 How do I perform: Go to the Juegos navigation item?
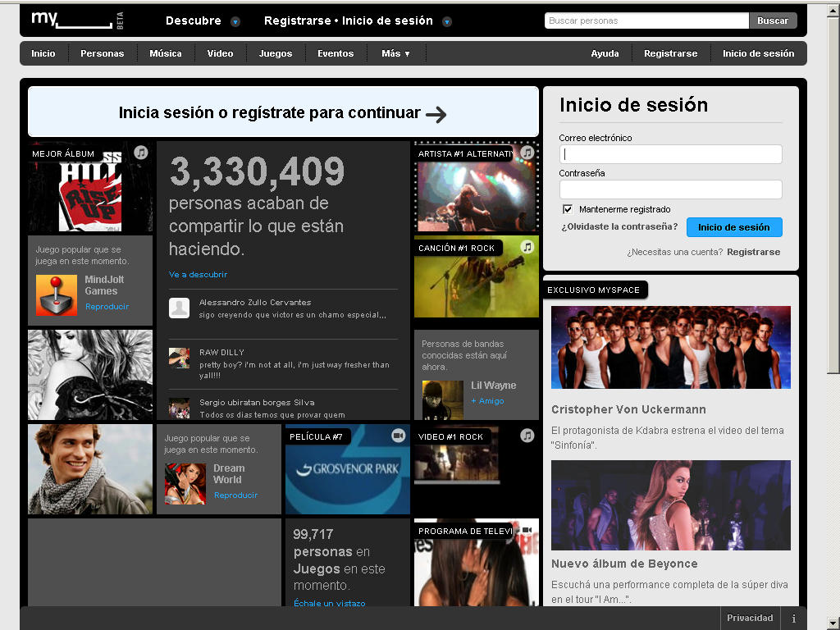coord(276,53)
